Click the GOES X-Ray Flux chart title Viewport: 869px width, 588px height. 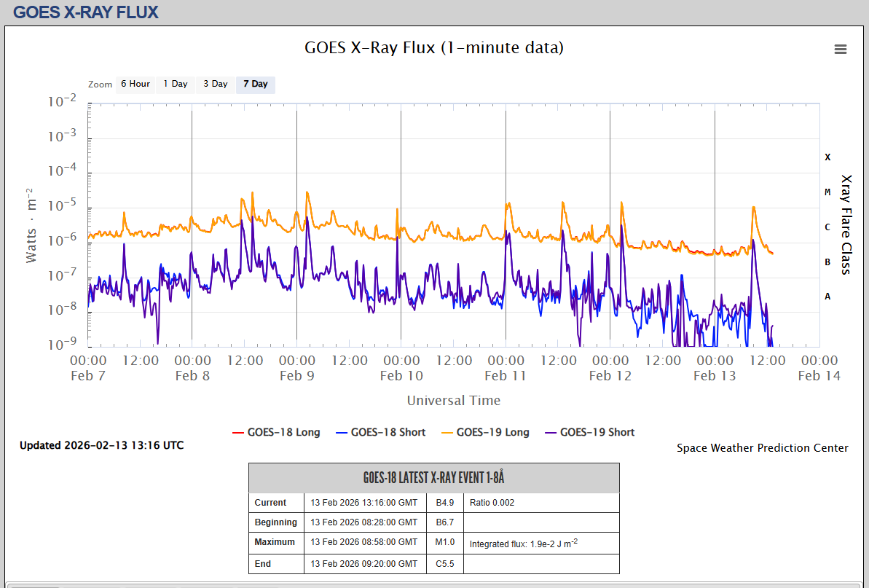click(433, 48)
